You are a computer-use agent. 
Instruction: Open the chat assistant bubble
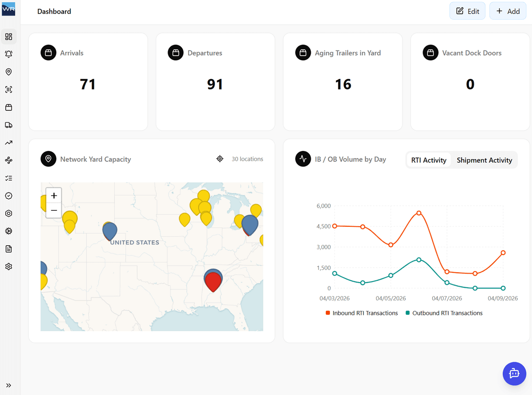coord(514,374)
